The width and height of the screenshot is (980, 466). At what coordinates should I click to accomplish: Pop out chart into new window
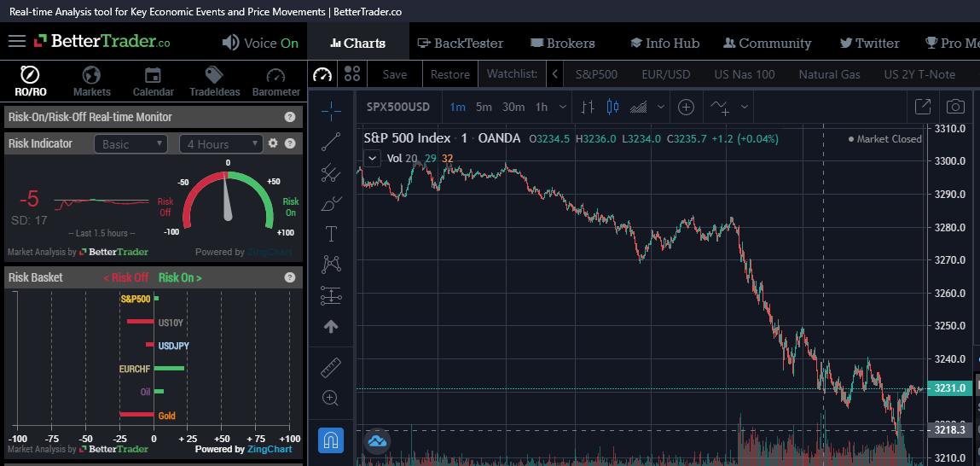coord(923,107)
